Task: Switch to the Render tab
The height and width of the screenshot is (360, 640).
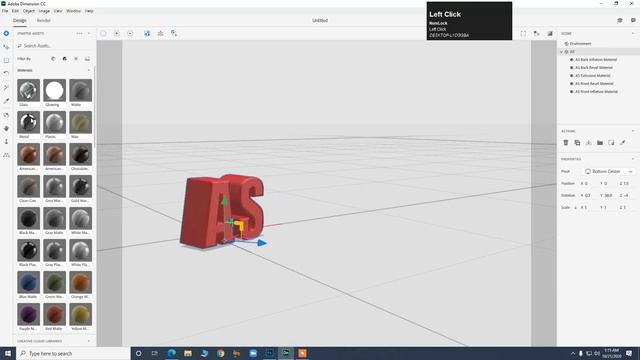Action: 44,20
